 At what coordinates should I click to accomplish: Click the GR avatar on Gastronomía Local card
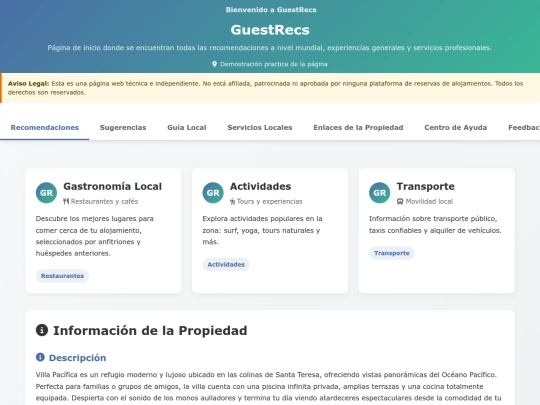click(x=46, y=193)
